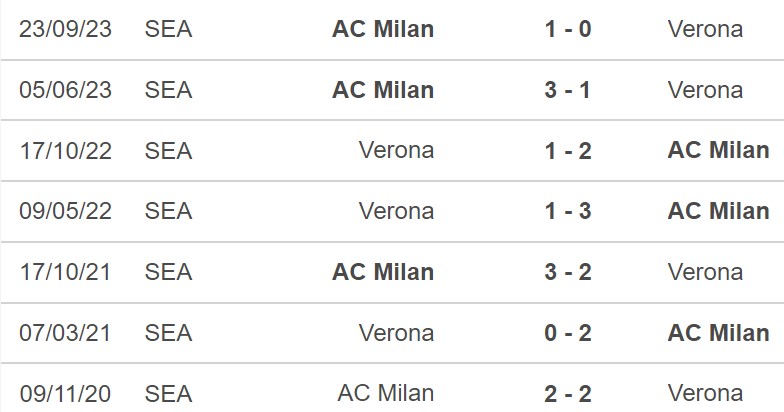Open AC Milan away team on 09/05/22

click(x=718, y=211)
